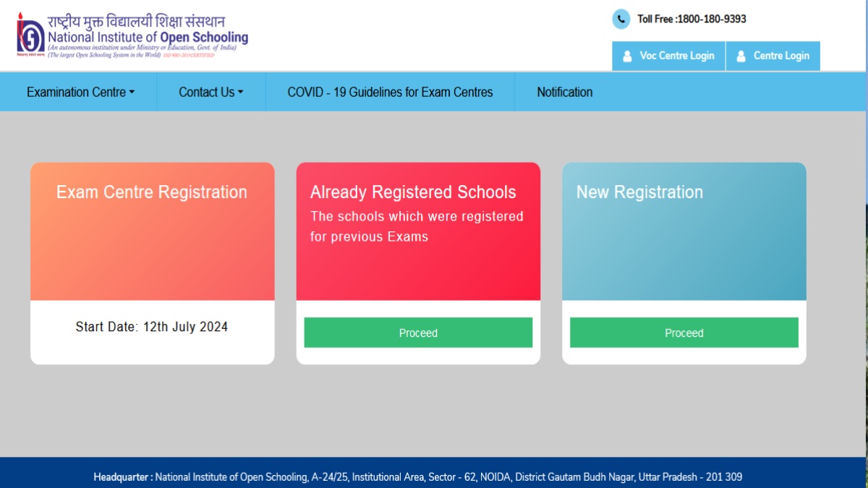Click the Start Date: 12th July 2024 text
This screenshot has width=868, height=488.
click(x=152, y=327)
